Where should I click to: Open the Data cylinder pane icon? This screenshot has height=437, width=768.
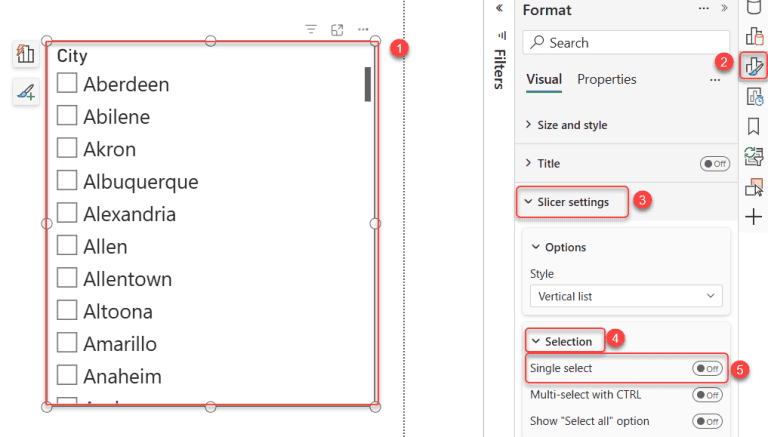point(754,7)
